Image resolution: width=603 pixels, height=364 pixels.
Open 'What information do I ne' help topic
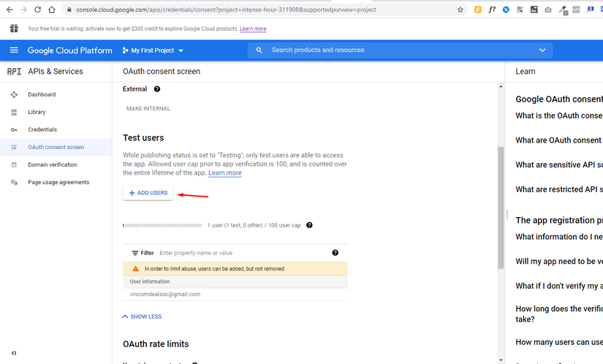point(559,237)
